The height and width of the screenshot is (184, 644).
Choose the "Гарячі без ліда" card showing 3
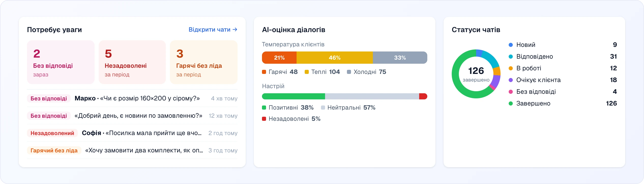tap(204, 62)
